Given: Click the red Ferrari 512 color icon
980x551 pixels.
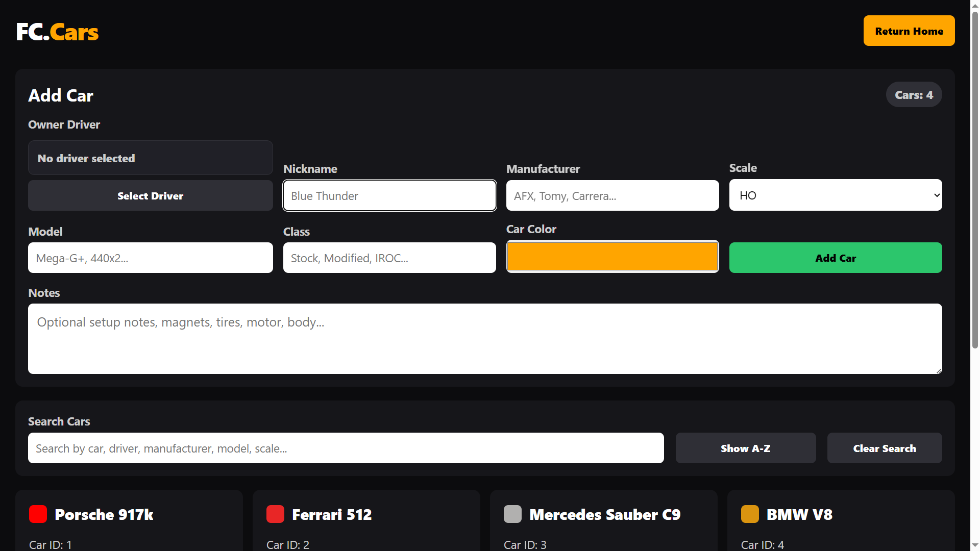Looking at the screenshot, I should [275, 514].
